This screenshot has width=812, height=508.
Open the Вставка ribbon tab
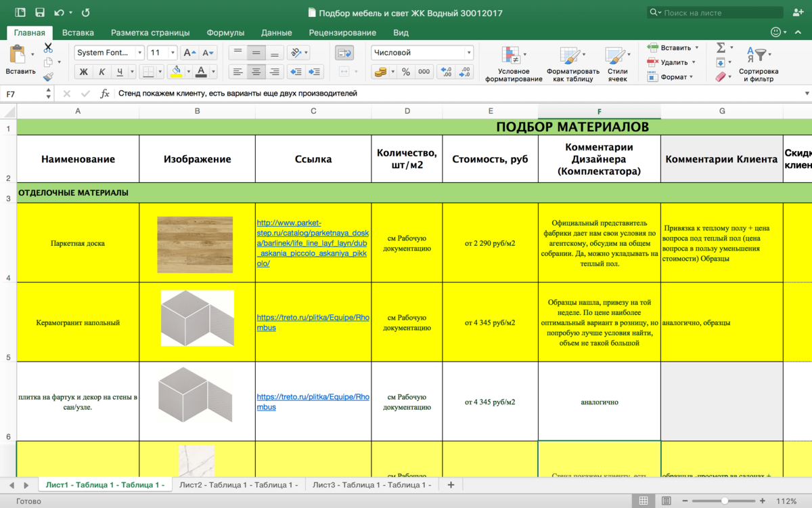[x=78, y=33]
